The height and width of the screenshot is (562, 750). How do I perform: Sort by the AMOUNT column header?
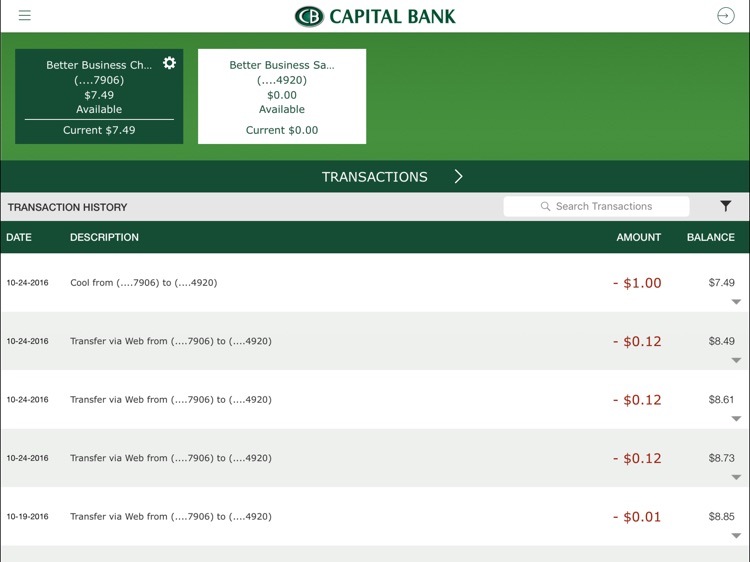[639, 237]
